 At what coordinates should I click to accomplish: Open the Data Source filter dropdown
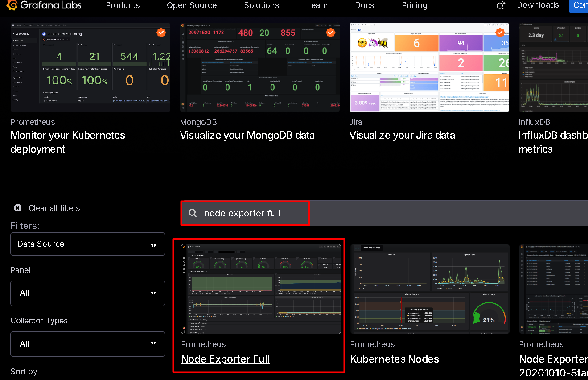87,244
